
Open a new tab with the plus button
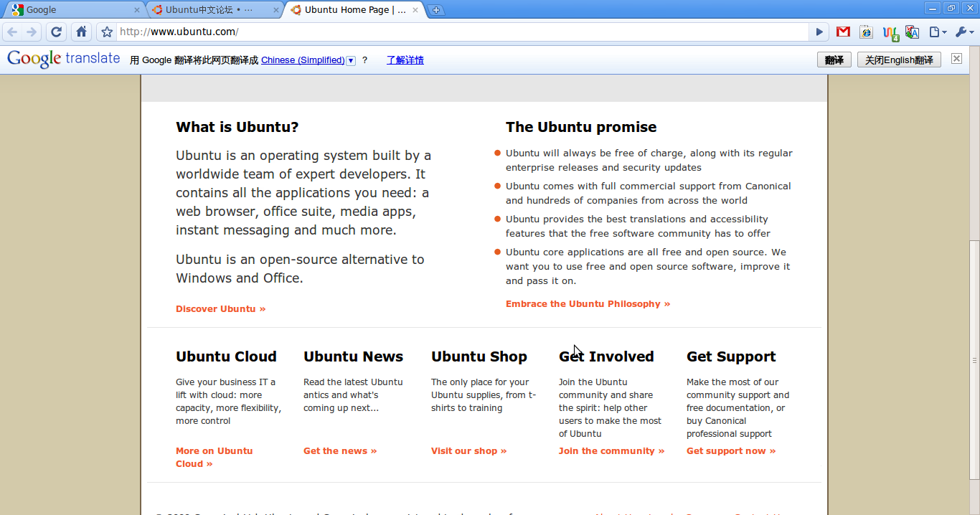[435, 10]
